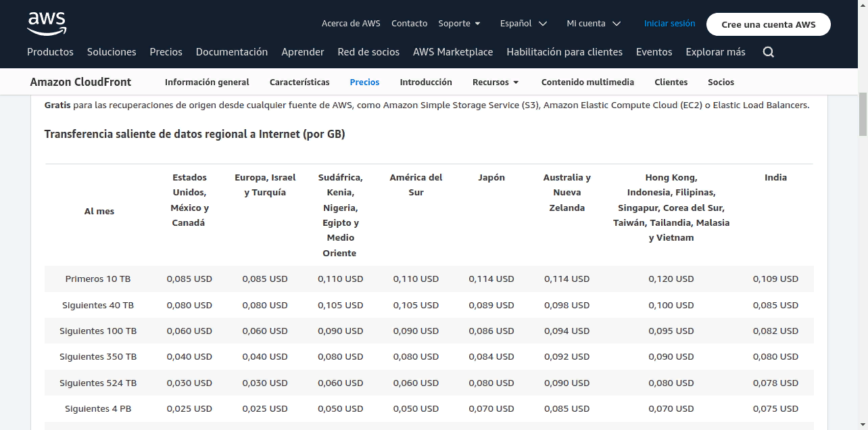868x430 pixels.
Task: Go to the main Precios menu
Action: point(166,51)
